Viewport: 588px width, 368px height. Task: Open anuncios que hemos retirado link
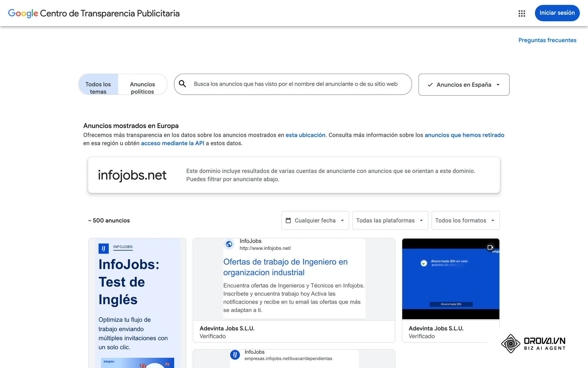coord(465,135)
